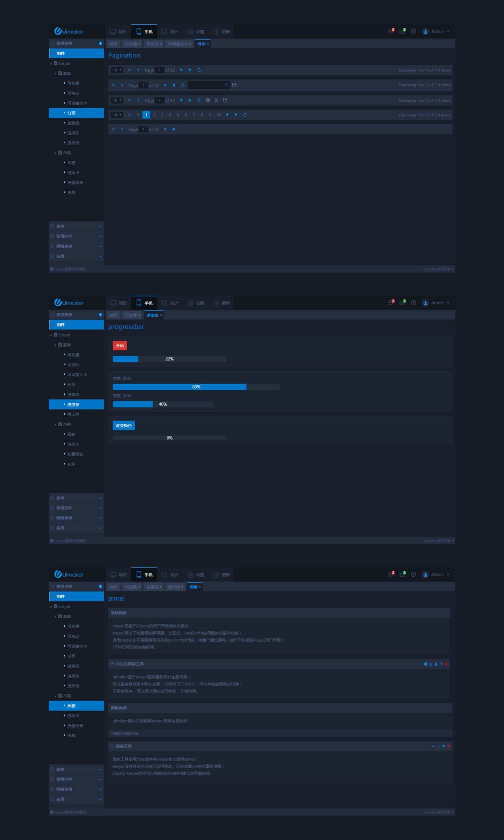Screen dimensions: 504x840
Task: Select page 5 in numbered pagination bar
Action: point(178,115)
